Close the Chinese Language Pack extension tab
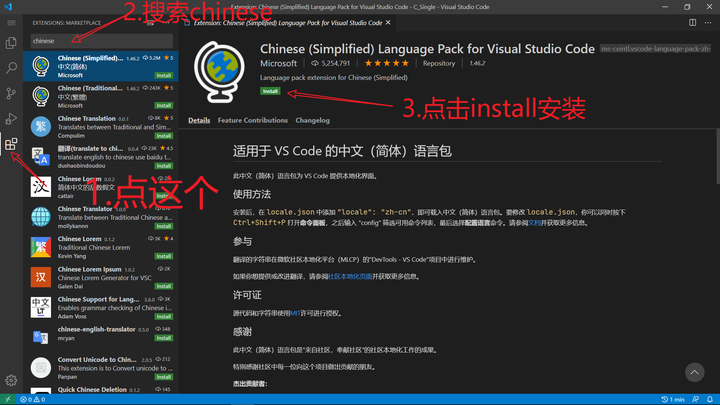Image resolution: width=720 pixels, height=405 pixels. 388,22
